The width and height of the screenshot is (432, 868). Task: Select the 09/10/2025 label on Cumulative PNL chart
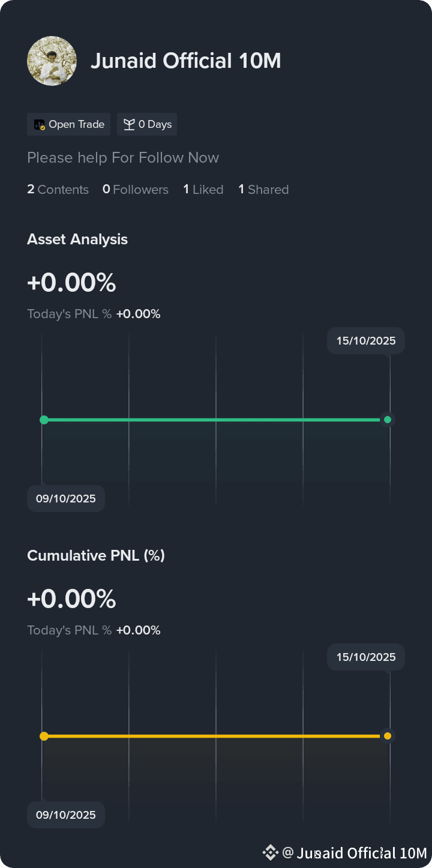click(x=66, y=815)
